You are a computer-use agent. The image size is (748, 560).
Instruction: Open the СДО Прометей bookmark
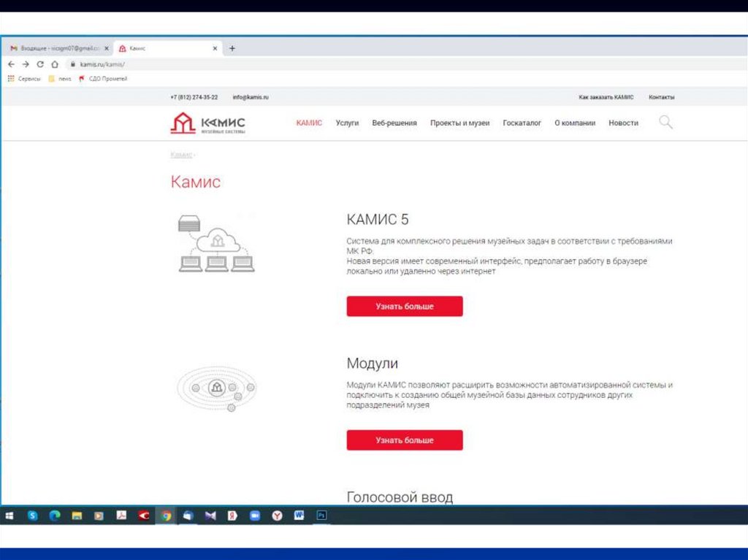pos(103,79)
